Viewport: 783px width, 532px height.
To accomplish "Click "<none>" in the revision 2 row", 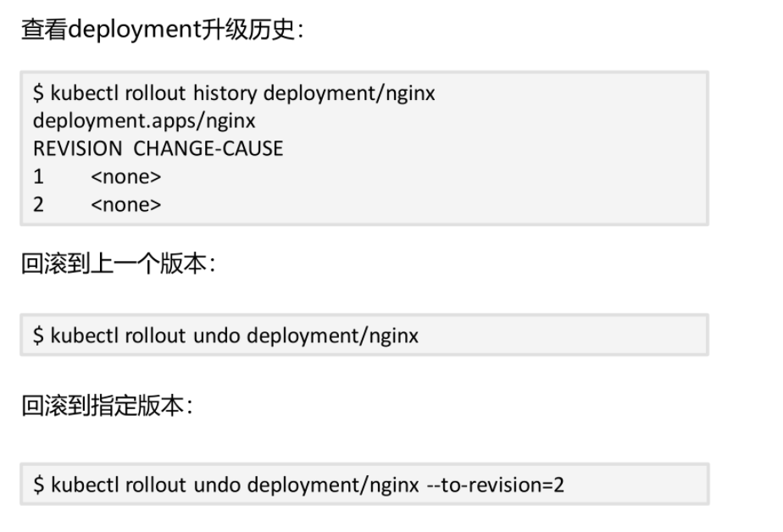I will (126, 204).
